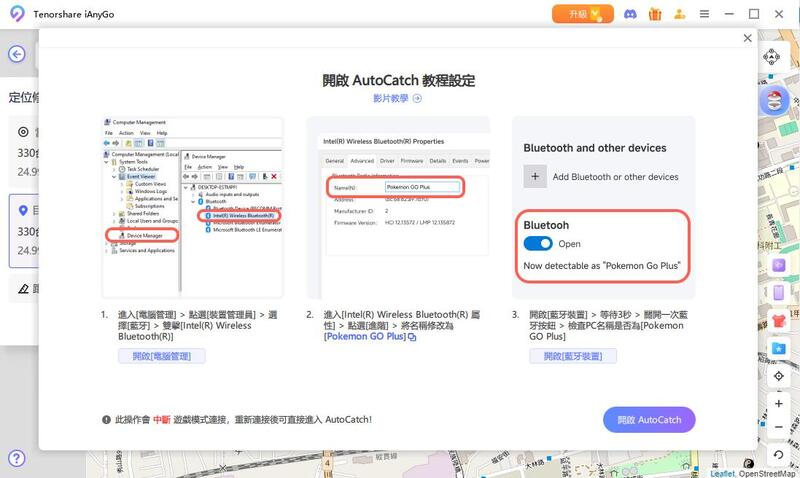Open the 影片教學 video tutorial link
This screenshot has width=800, height=478.
[397, 98]
